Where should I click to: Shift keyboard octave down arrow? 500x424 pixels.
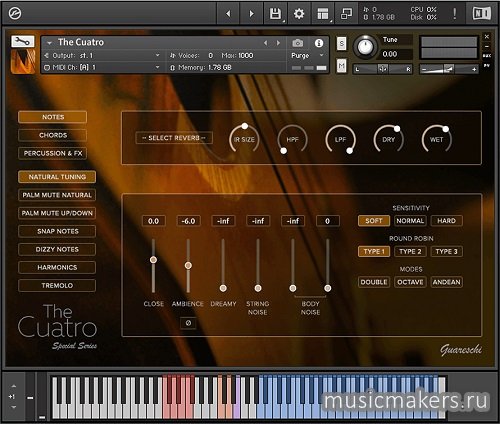tap(14, 407)
